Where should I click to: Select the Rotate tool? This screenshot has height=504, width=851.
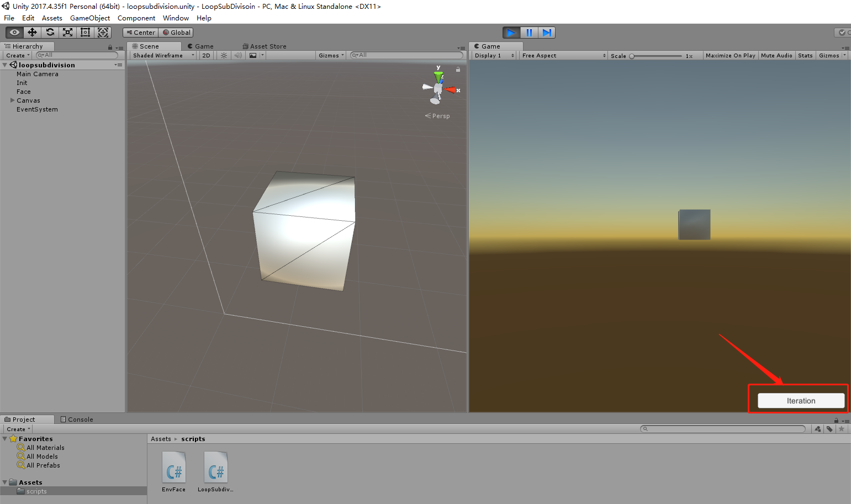50,32
